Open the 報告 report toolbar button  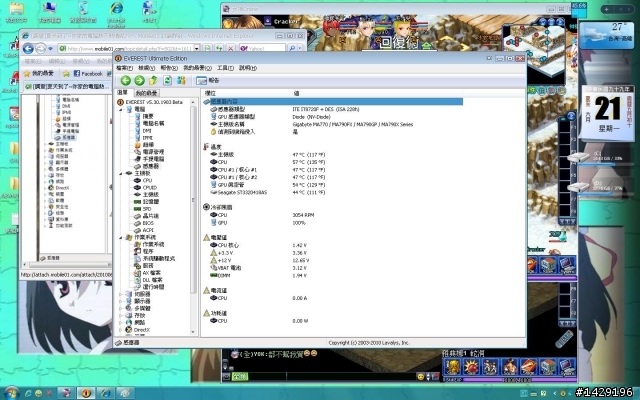(x=208, y=80)
